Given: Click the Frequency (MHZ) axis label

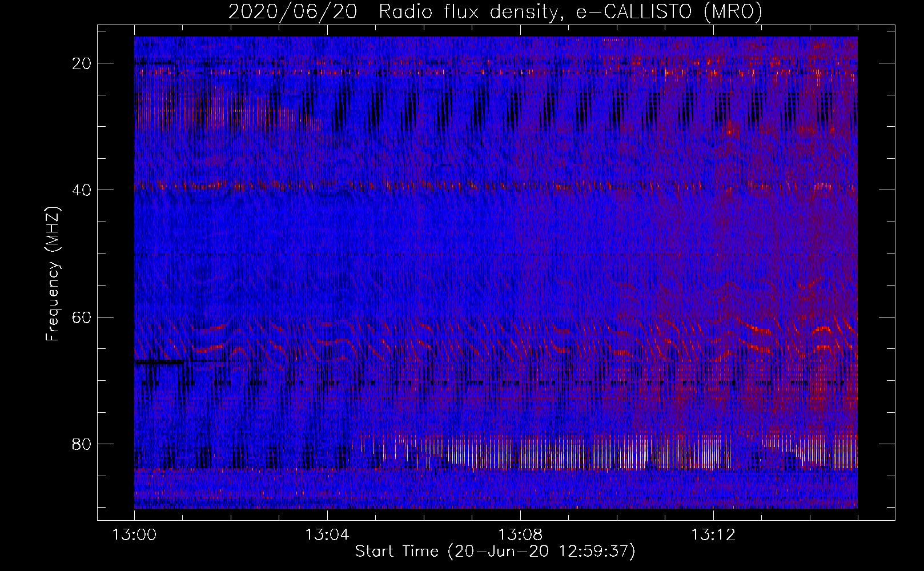Looking at the screenshot, I should coord(53,274).
